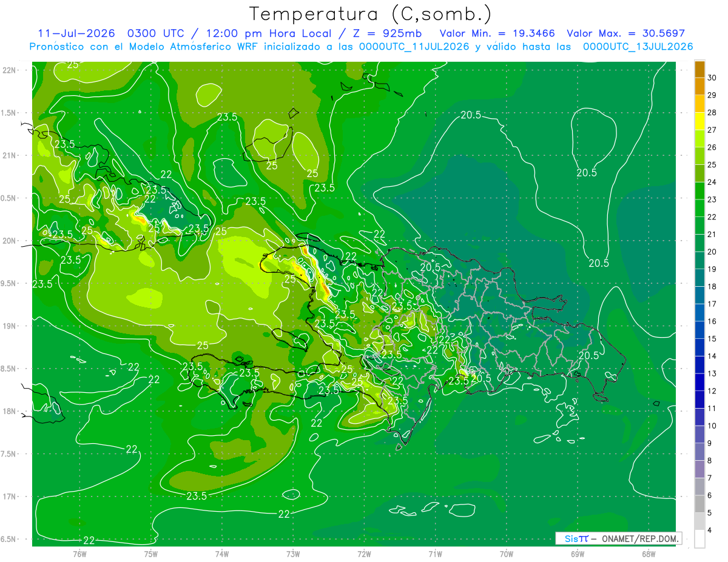Click the teal legend swatch between 19 and 20
Viewport: 728px width, 562px height.
(x=699, y=261)
